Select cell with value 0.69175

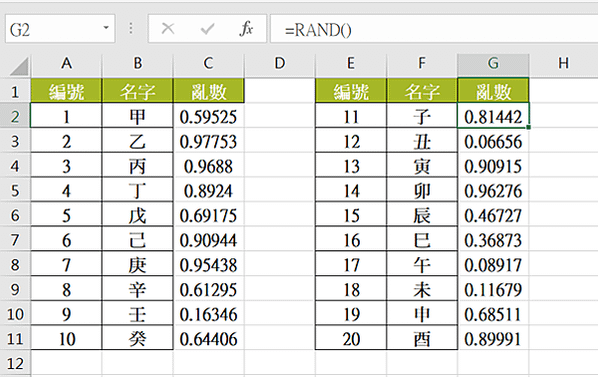[209, 215]
